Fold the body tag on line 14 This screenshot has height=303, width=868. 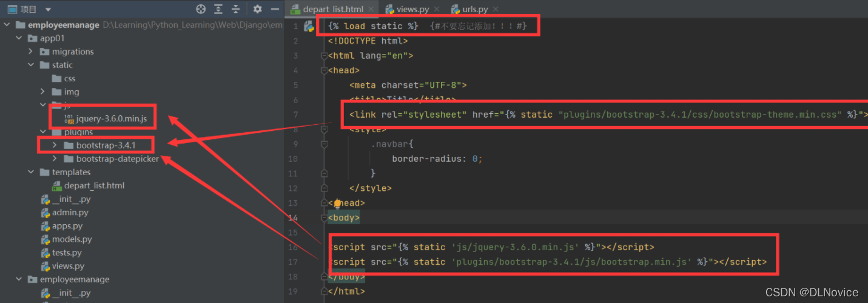(323, 218)
